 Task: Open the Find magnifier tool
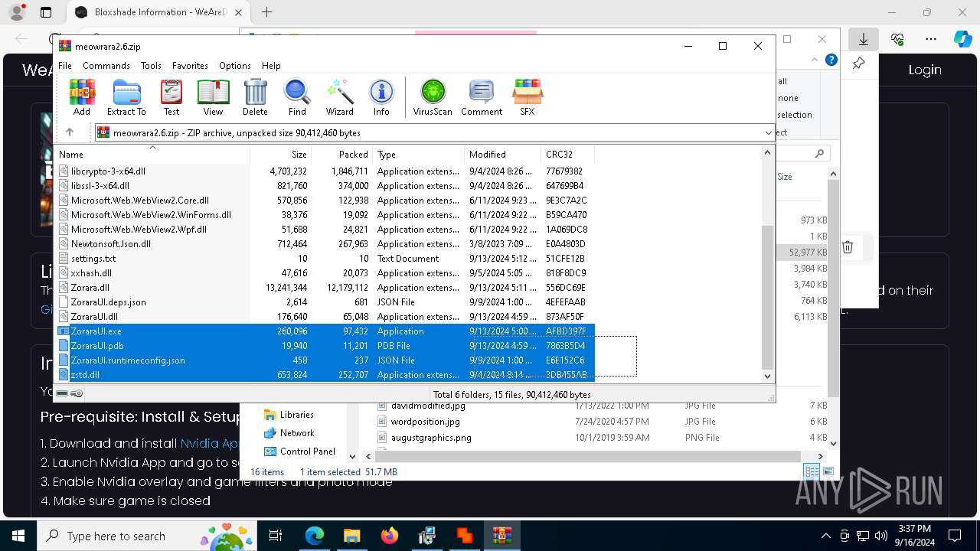(x=297, y=97)
